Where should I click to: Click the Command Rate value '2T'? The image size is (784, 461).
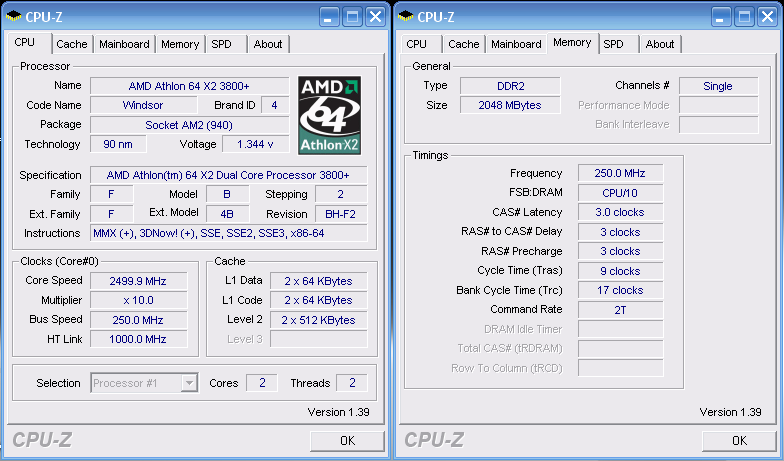620,310
